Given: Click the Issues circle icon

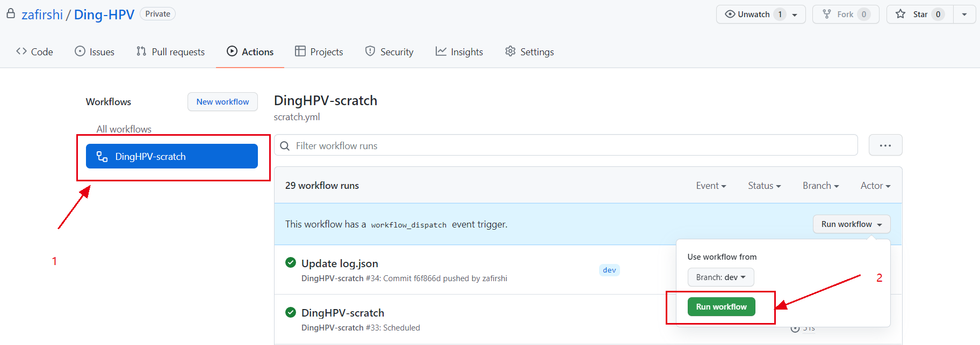Looking at the screenshot, I should click(x=80, y=51).
